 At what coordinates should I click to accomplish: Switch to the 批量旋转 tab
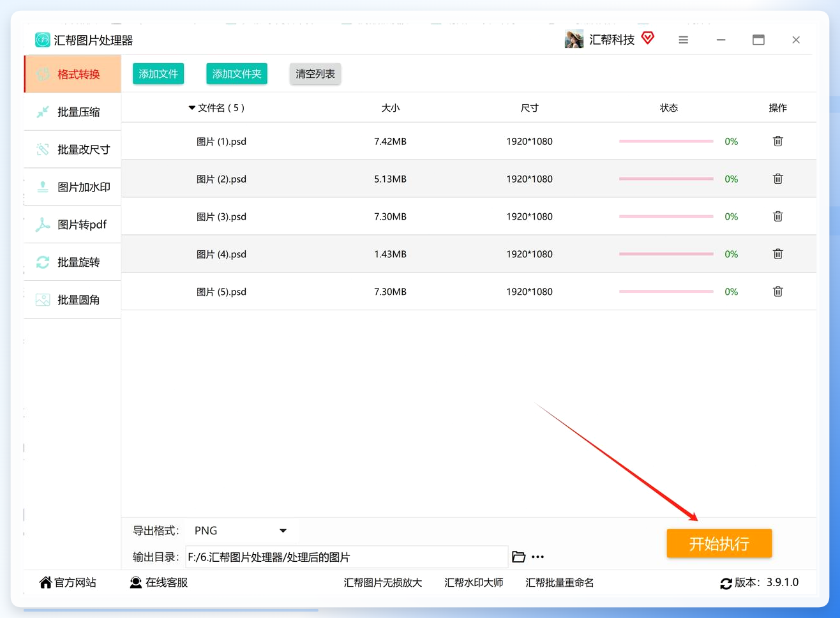pyautogui.click(x=72, y=262)
